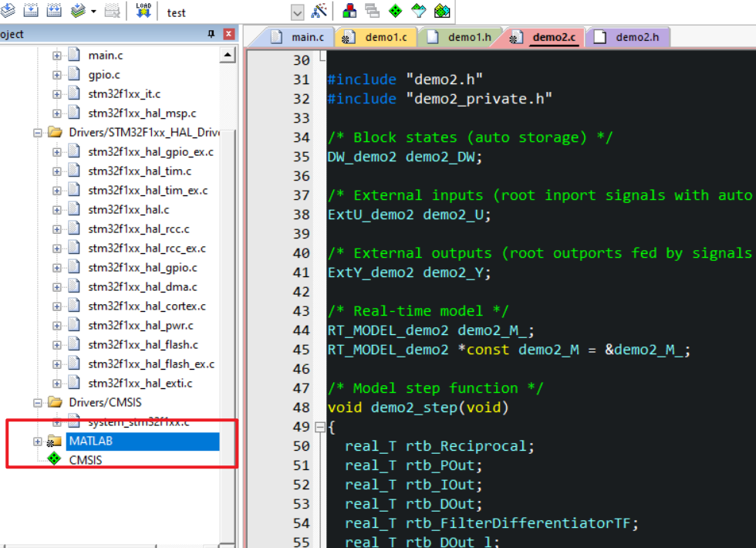Viewport: 756px width, 548px height.
Task: Click the MATLAB folder icon
Action: click(x=54, y=441)
